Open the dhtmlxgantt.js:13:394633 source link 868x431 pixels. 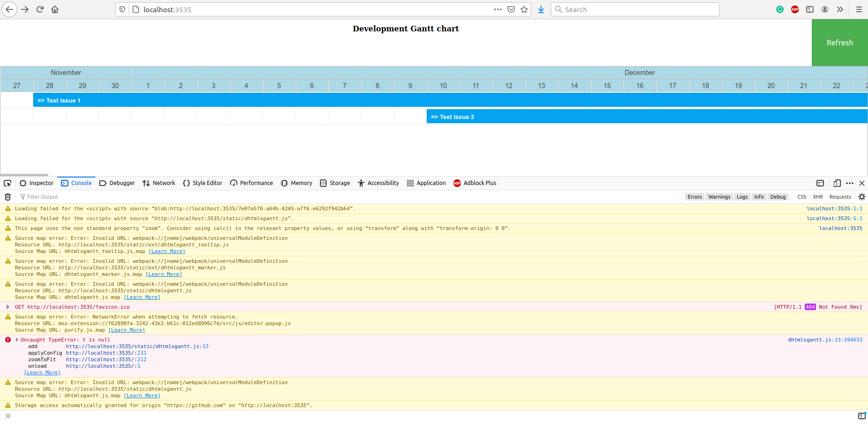(825, 340)
